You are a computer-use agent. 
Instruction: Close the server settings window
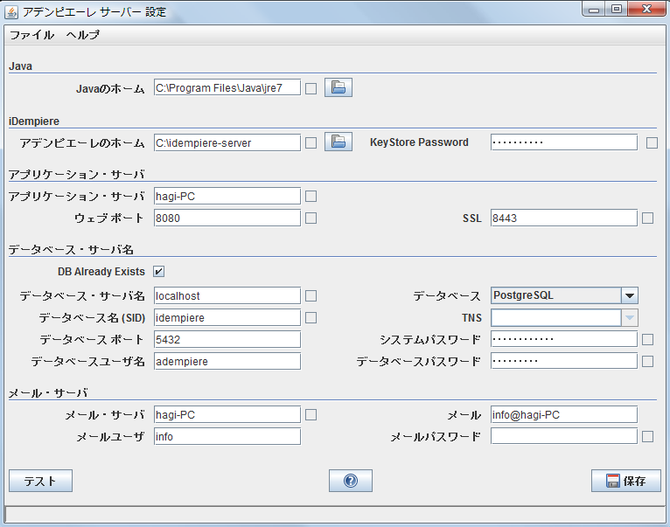pos(646,9)
